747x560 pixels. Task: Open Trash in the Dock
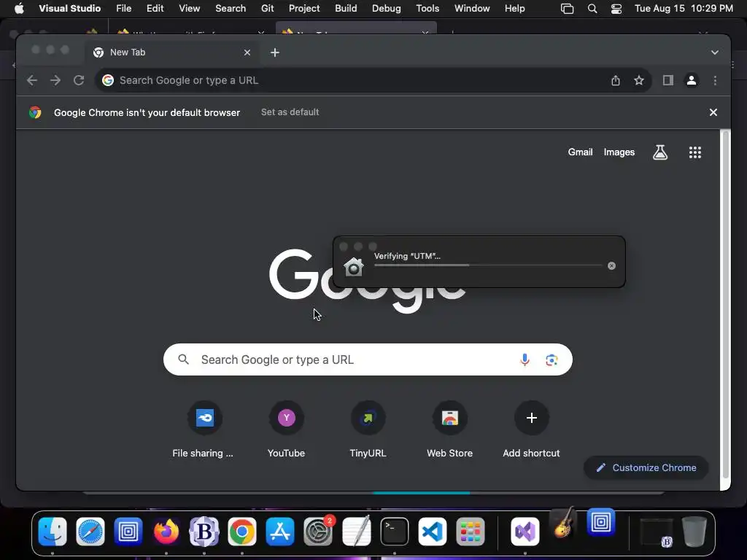pos(694,532)
